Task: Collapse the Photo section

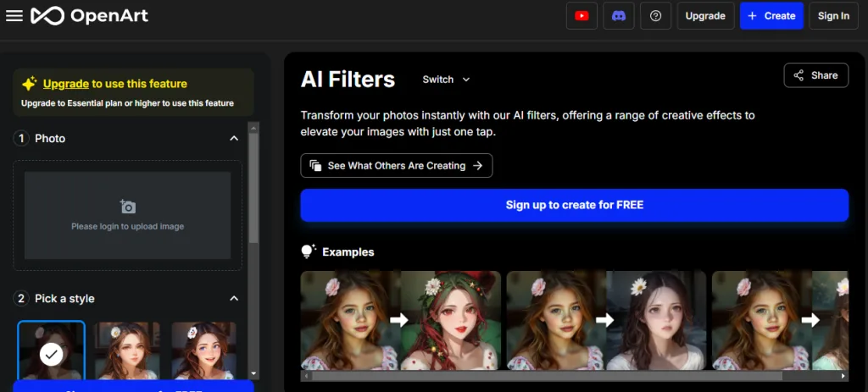Action: click(x=234, y=138)
